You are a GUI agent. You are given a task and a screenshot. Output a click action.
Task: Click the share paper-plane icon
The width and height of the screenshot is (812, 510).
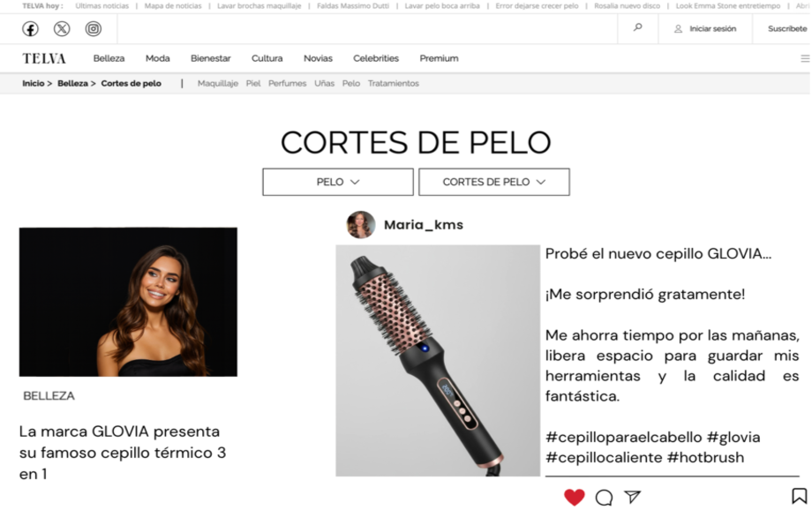pos(633,497)
